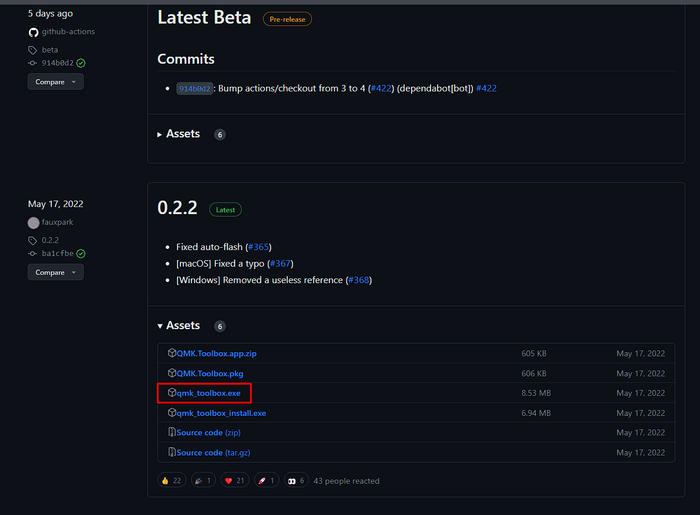This screenshot has height=515, width=700.
Task: Open issue #367 link
Action: [x=280, y=264]
